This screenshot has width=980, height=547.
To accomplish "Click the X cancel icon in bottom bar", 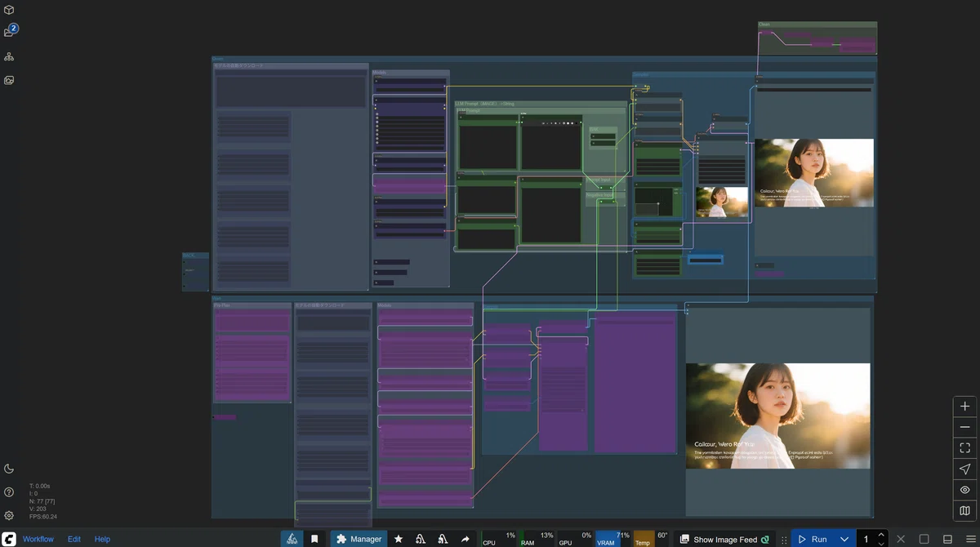I will [x=901, y=539].
